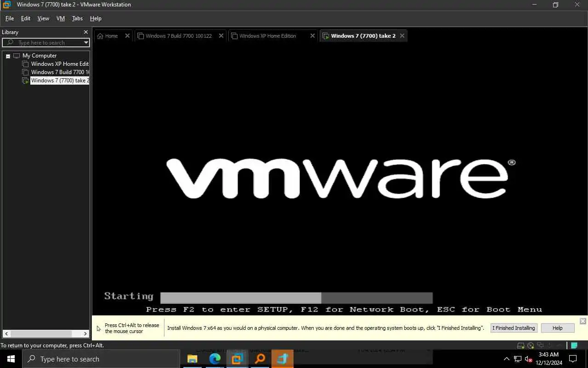Click the Library horizontal scrollbar thumb
588x368 pixels.
pyautogui.click(x=41, y=334)
